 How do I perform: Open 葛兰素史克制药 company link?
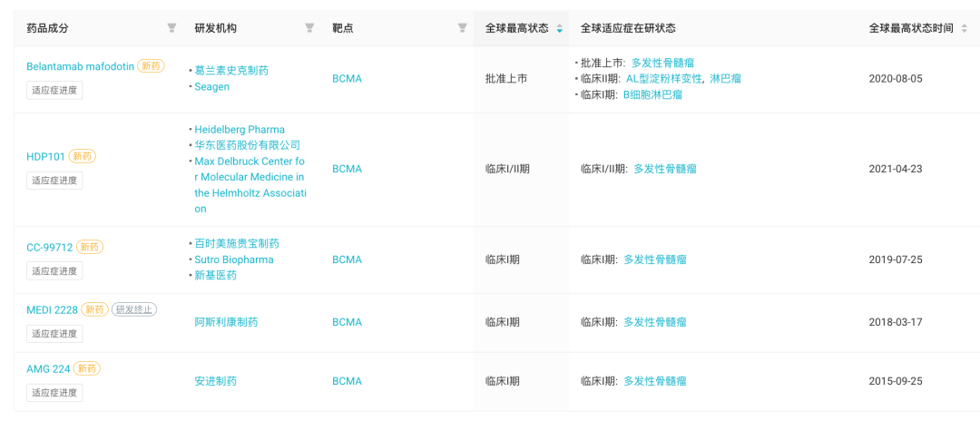coord(231,71)
